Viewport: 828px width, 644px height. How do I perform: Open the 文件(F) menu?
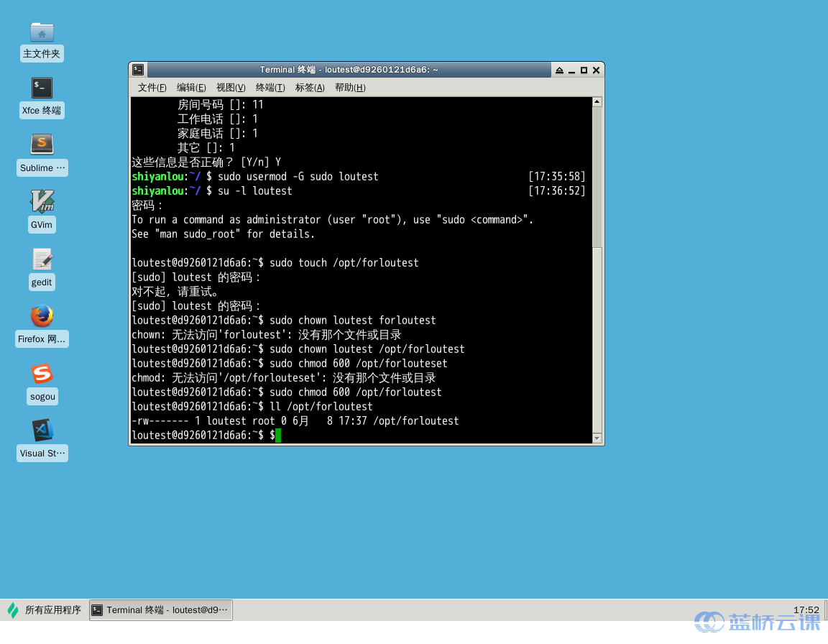152,88
